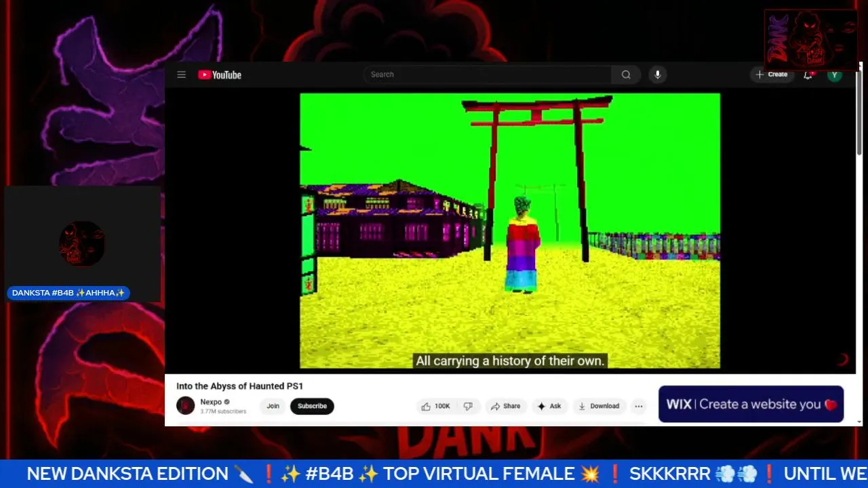
Task: Click the scrolling NEW DANKSTA EDITION ticker
Action: [434, 474]
